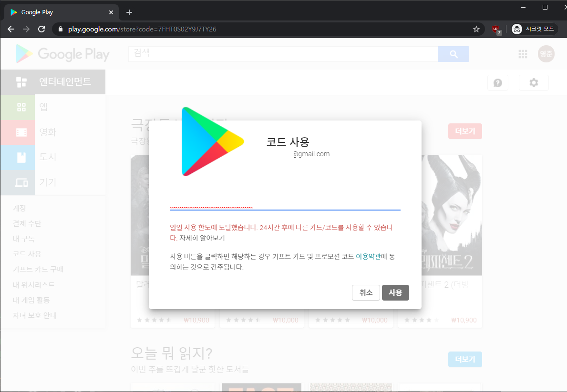Click 자세히 알아보기 in error message
This screenshot has height=392, width=567.
(x=202, y=238)
